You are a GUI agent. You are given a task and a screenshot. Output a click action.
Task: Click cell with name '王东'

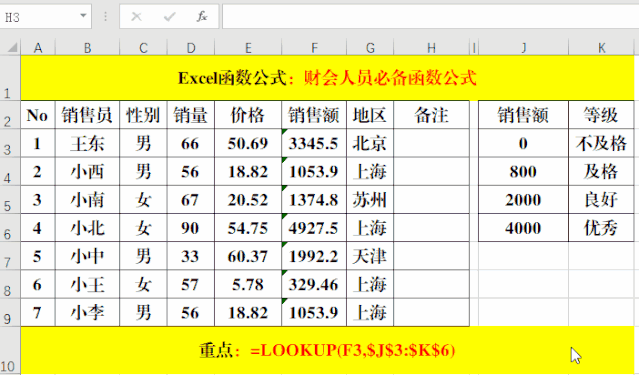tap(87, 143)
